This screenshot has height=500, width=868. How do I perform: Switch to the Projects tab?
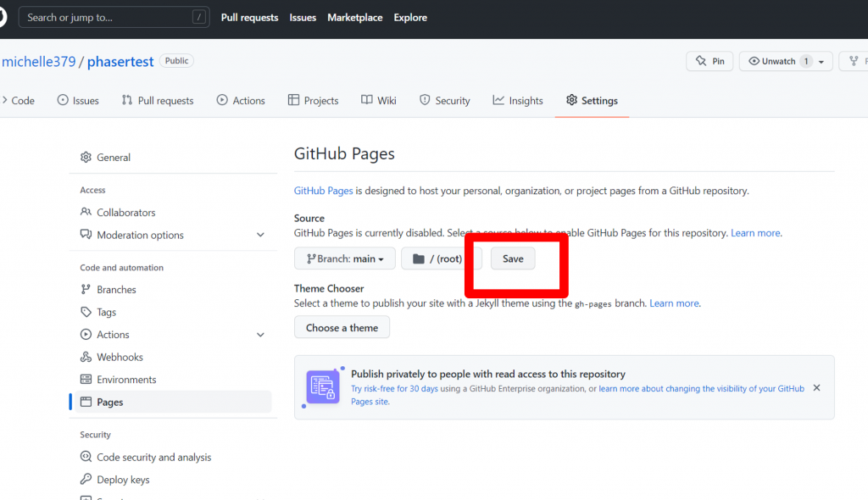[x=314, y=100]
